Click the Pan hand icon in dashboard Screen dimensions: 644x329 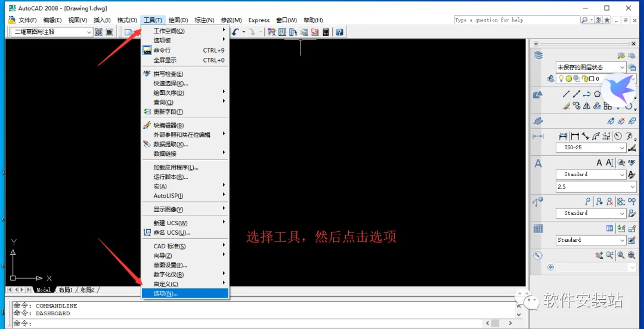tap(599, 255)
